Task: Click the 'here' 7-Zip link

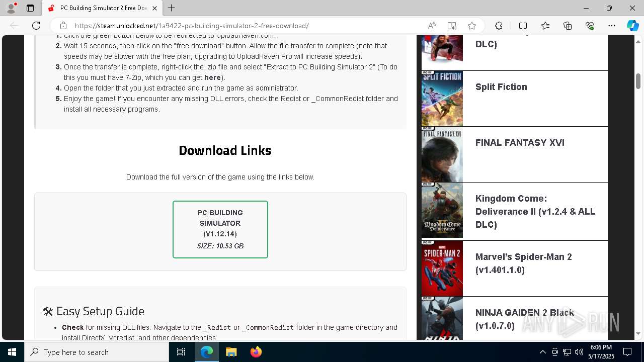Action: coord(212,77)
